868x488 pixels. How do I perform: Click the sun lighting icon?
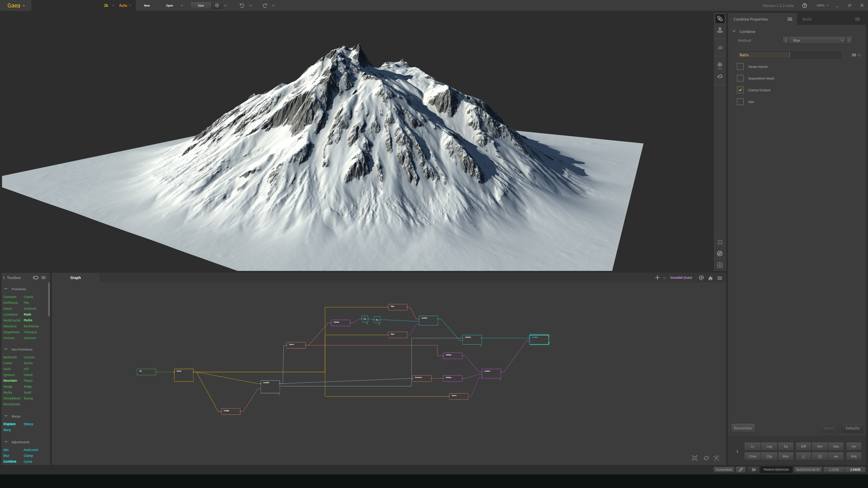click(720, 65)
